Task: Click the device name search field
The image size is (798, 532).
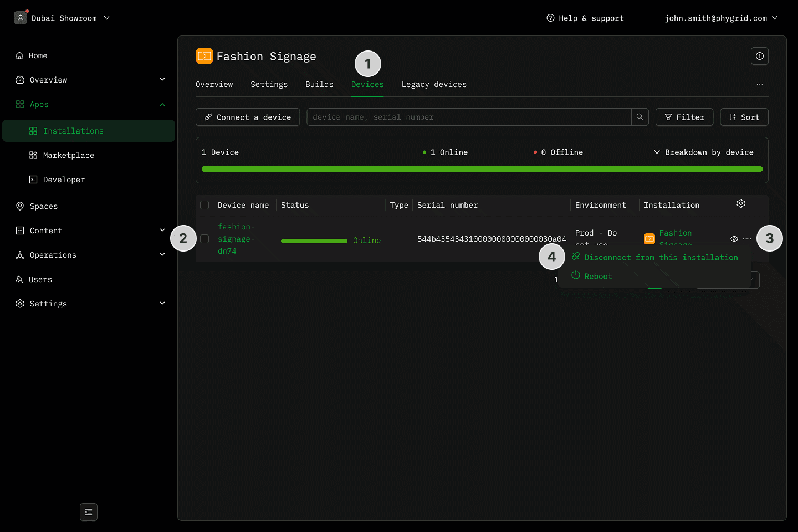Action: (468, 117)
